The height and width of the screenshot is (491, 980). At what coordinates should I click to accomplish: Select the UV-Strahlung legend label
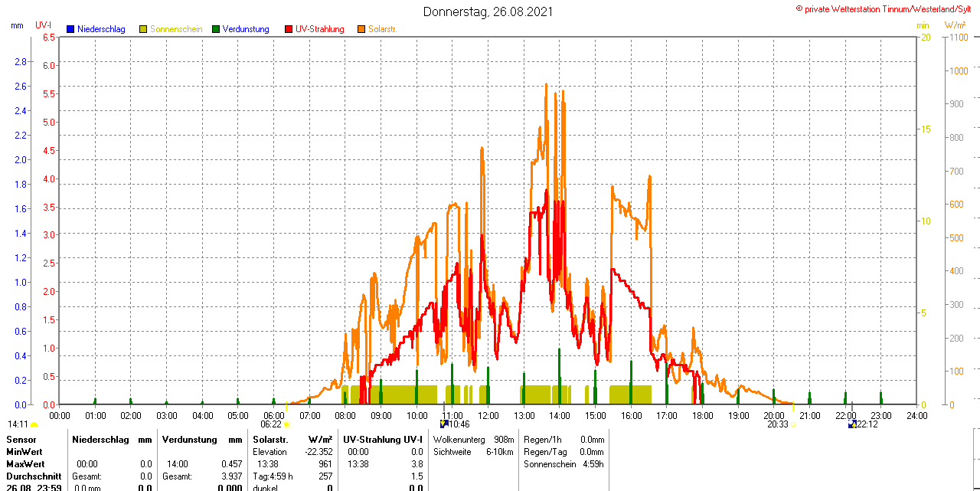click(x=320, y=29)
